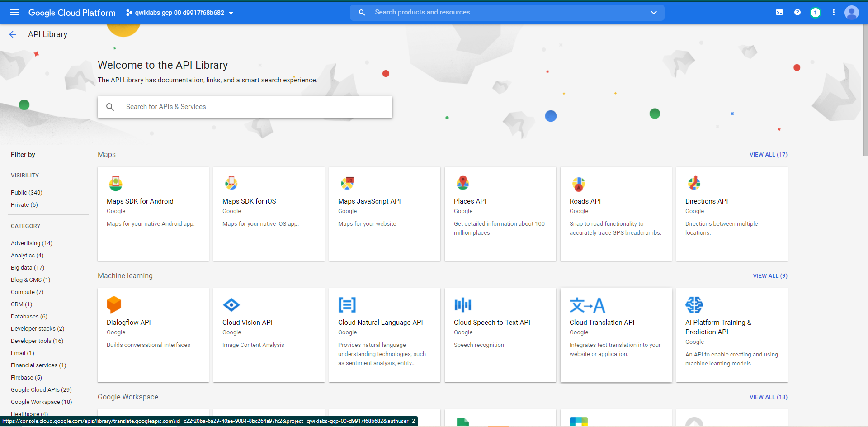This screenshot has height=427, width=868.
Task: Click the Dialogflow API orange cube icon
Action: tap(114, 305)
